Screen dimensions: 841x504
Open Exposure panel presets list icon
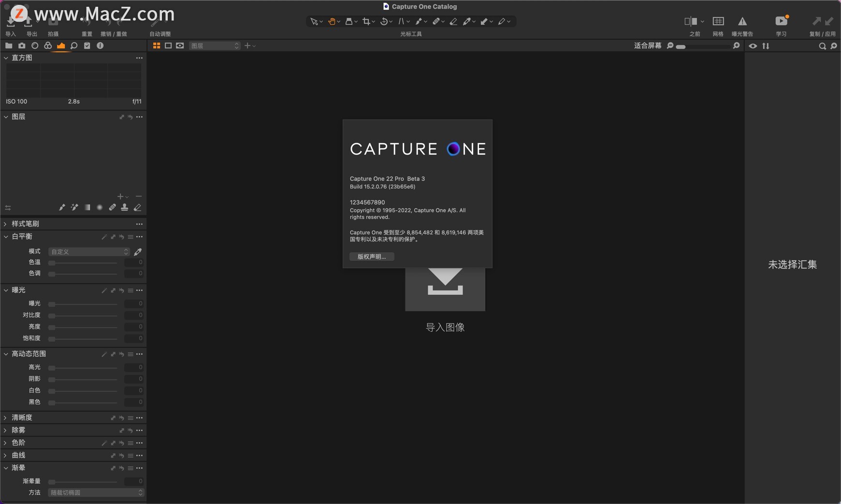130,290
